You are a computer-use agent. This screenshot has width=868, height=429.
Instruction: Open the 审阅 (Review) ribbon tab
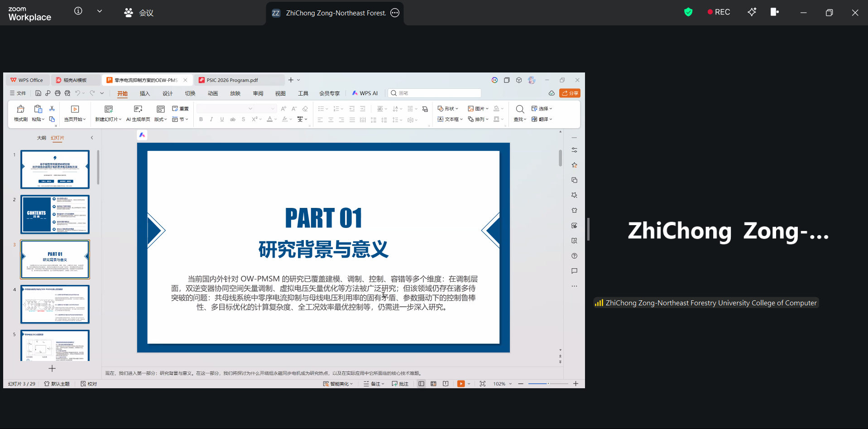[x=258, y=93]
